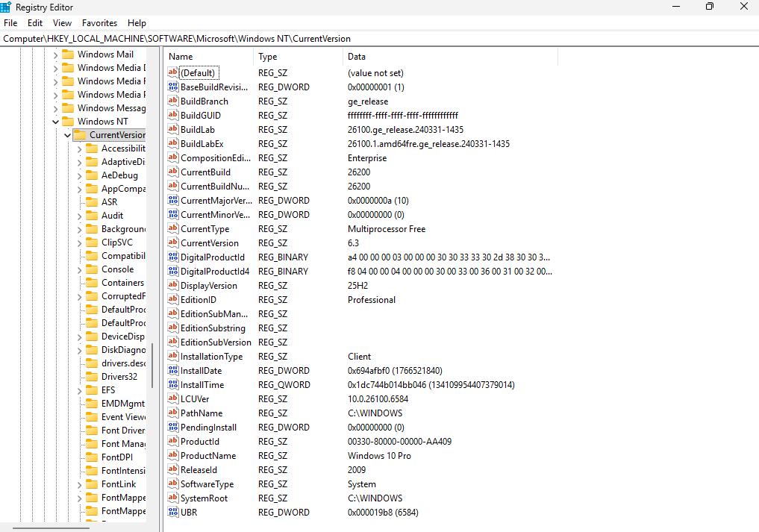This screenshot has height=532, width=759.
Task: Select the QWORD icon of InstallTime
Action: pyautogui.click(x=173, y=384)
